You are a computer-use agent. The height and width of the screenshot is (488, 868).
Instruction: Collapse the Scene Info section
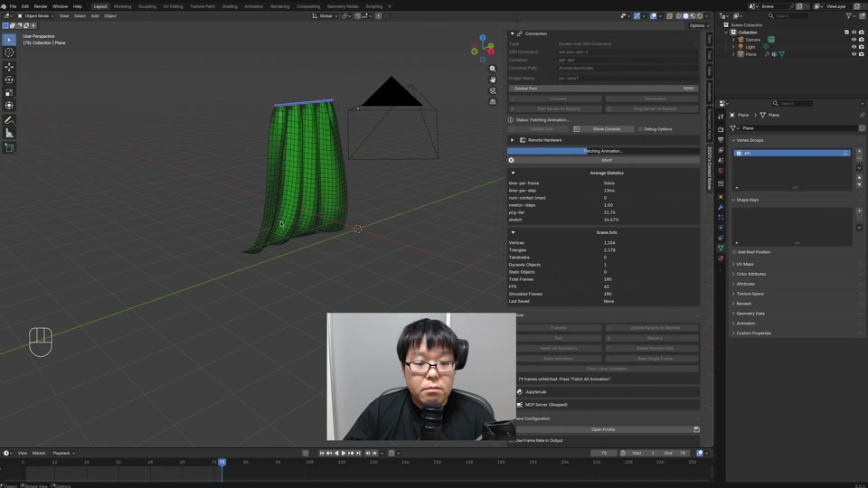[x=513, y=232]
